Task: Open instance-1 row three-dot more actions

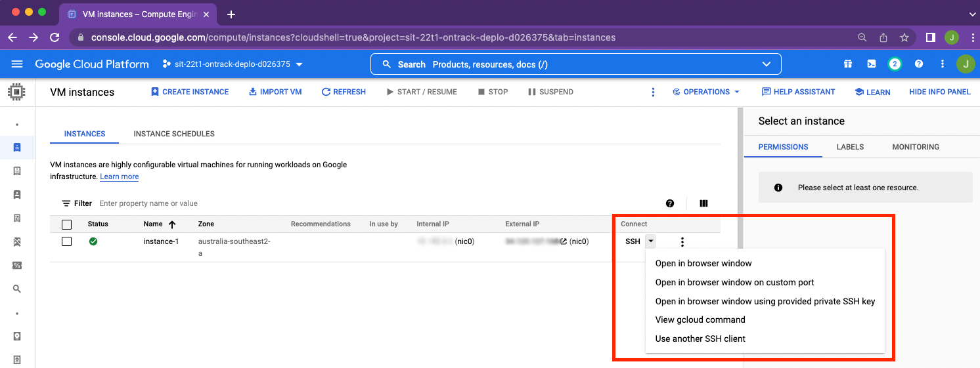Action: tap(682, 242)
